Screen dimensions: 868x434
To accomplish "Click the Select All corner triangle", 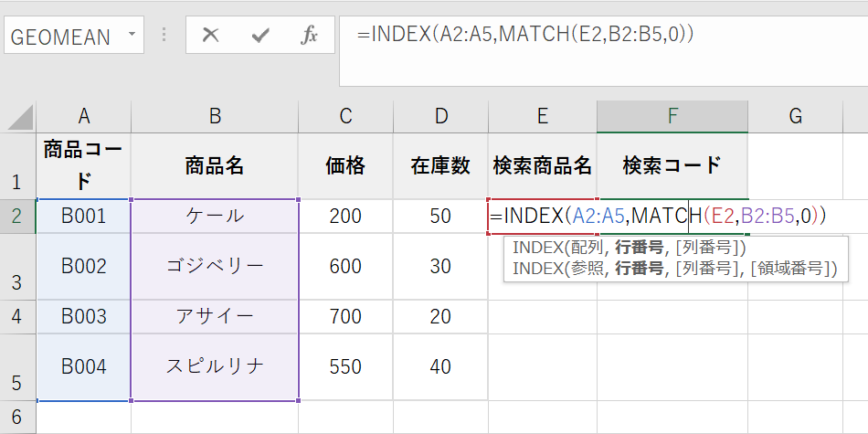I will [x=20, y=117].
